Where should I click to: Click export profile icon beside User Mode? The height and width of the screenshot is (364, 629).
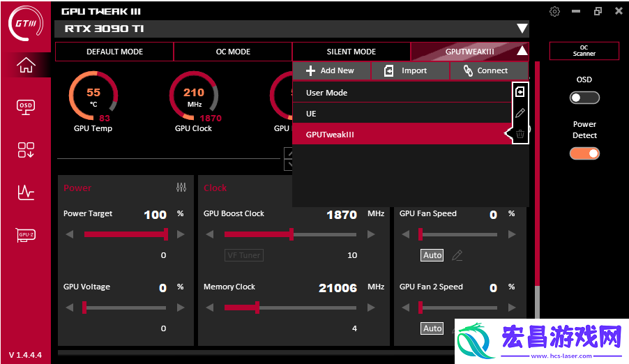click(x=520, y=92)
